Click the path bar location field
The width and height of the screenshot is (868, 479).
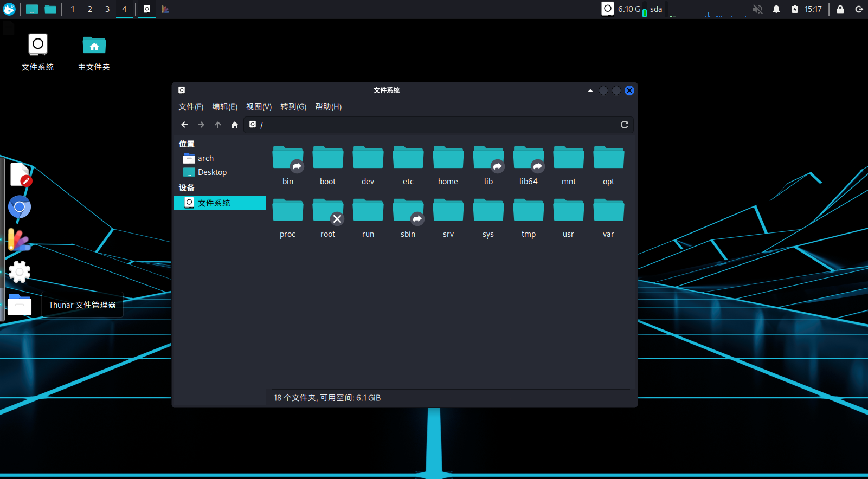point(439,125)
